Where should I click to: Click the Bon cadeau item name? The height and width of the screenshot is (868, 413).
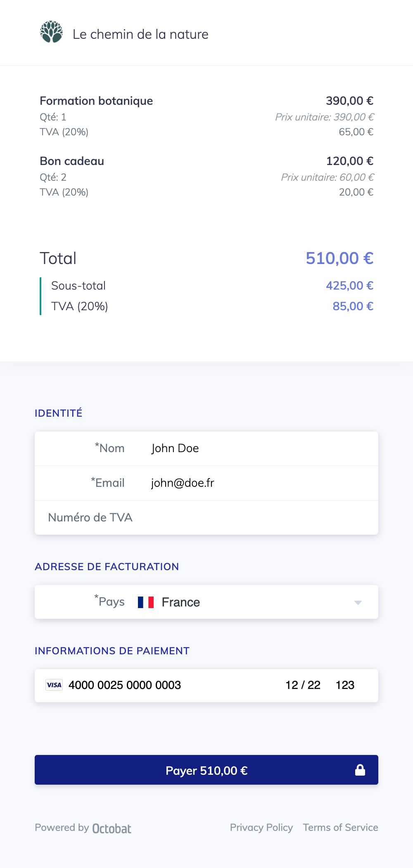(x=72, y=161)
